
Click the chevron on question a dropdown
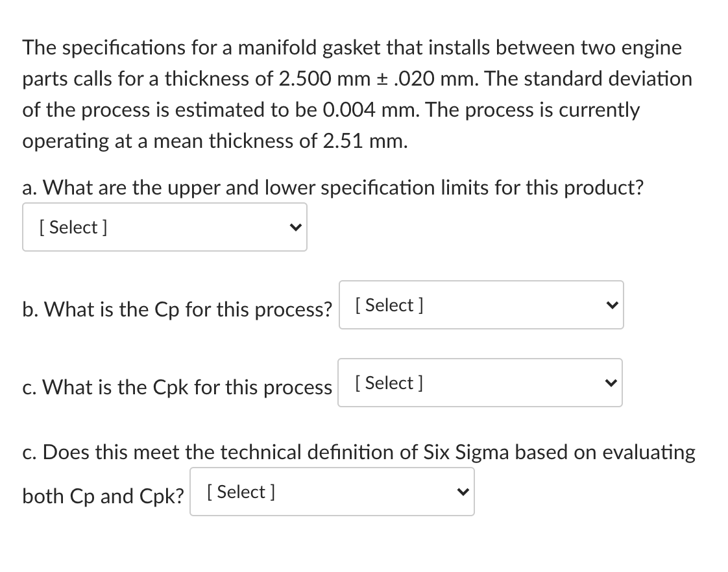click(x=296, y=227)
